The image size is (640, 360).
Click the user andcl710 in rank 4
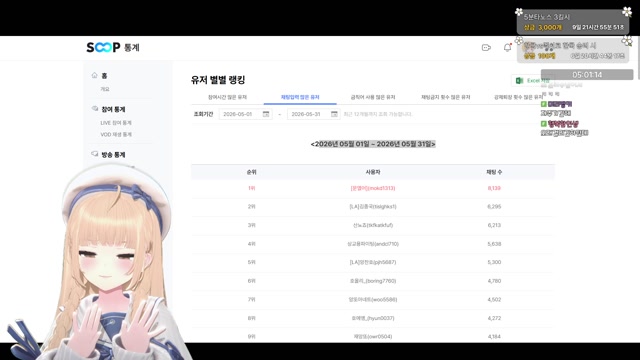pos(373,244)
